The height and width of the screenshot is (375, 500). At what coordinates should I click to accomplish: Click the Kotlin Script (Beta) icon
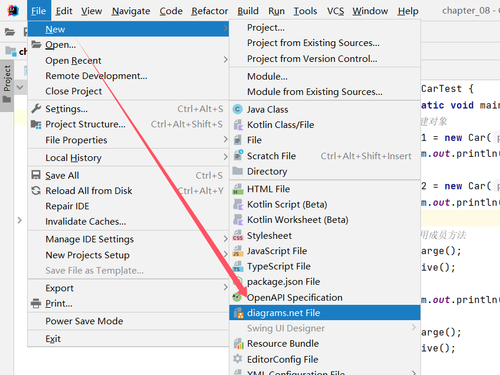238,204
